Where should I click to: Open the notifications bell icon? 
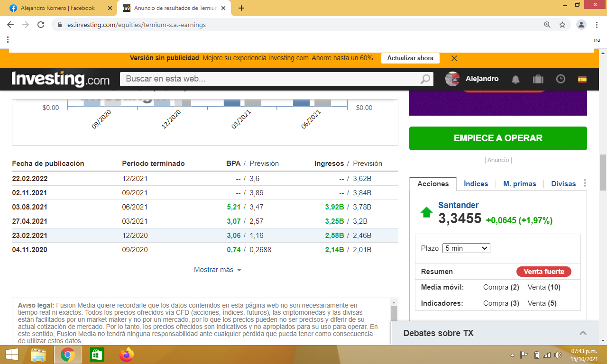point(515,79)
